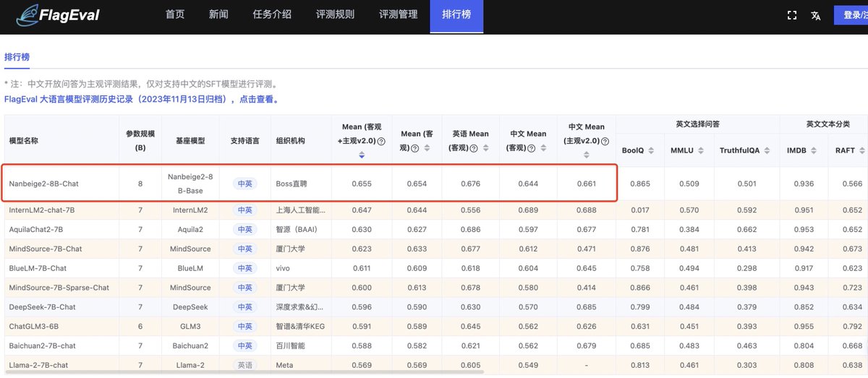Open the FlagEval 历史记录 archive link
The image size is (868, 378).
142,99
